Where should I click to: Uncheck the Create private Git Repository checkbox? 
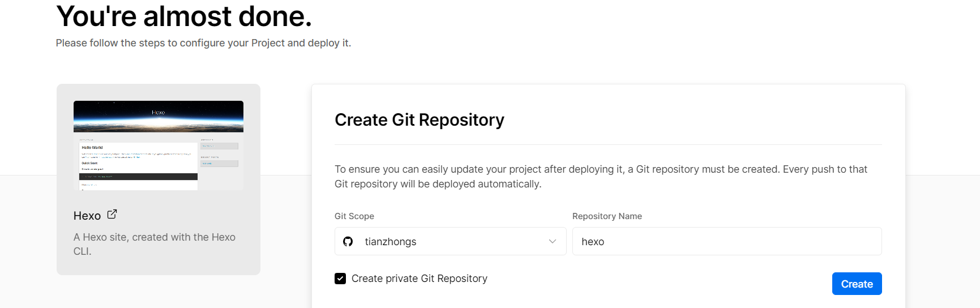point(340,279)
